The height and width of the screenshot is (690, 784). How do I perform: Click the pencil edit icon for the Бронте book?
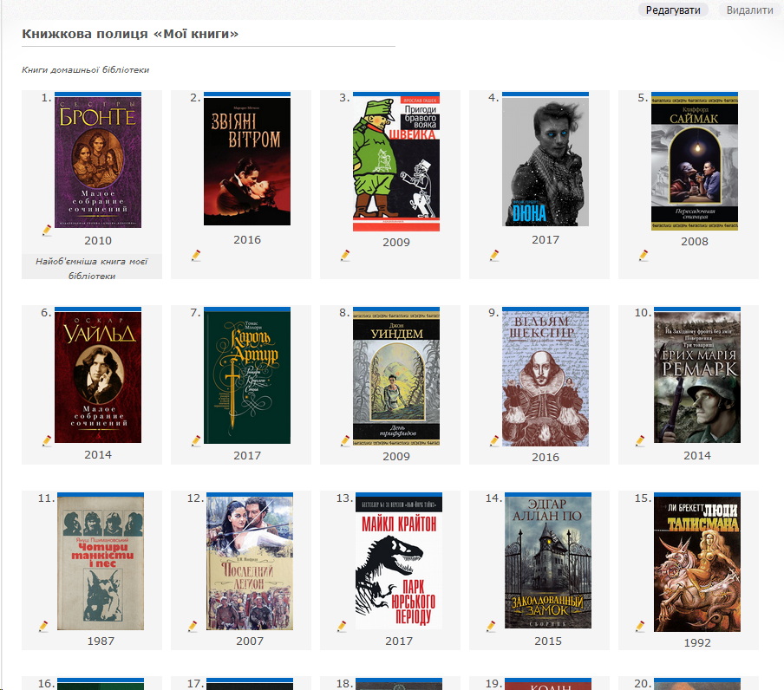pos(47,230)
